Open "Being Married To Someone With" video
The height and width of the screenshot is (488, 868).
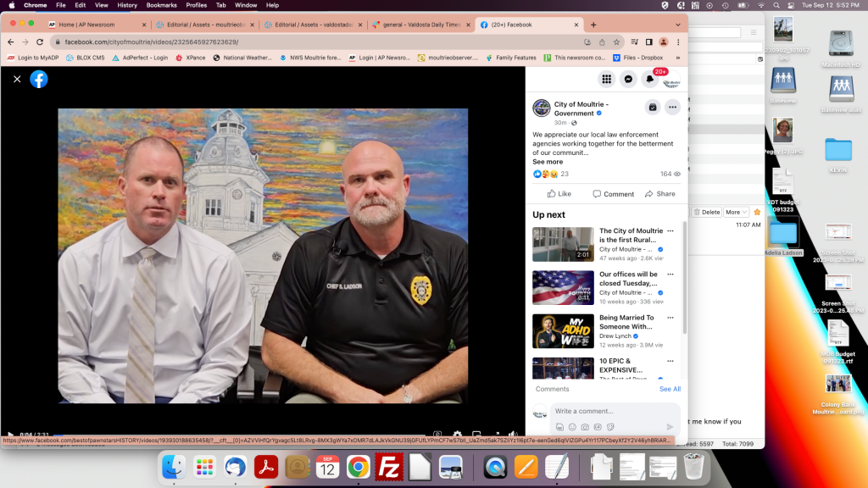click(626, 322)
